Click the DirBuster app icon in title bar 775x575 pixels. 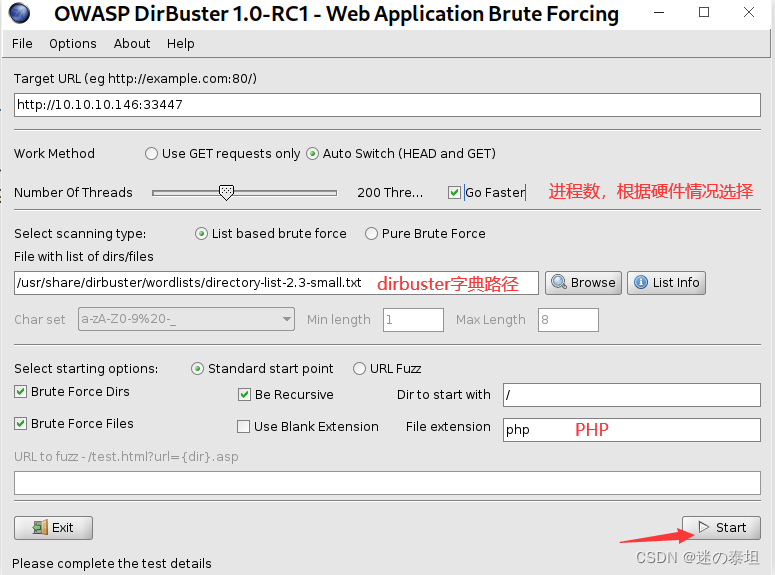19,13
